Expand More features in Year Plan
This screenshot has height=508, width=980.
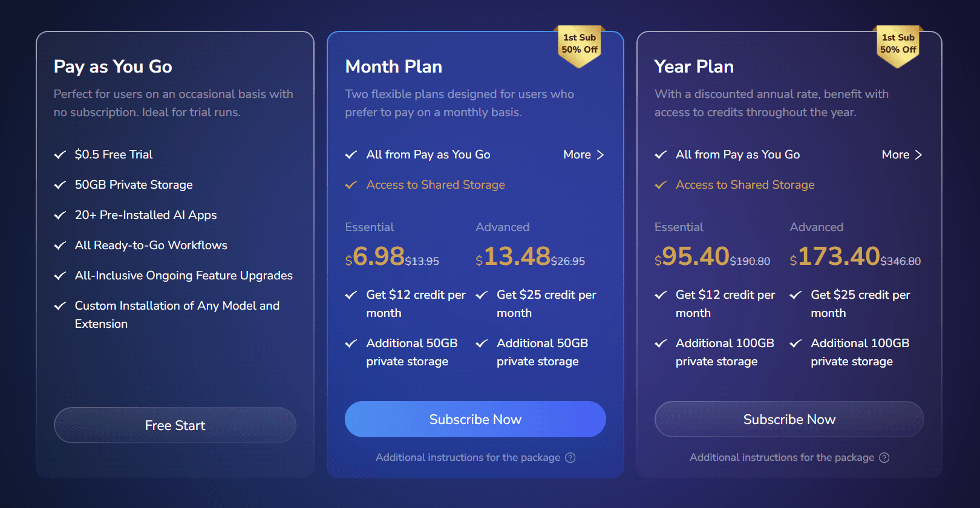click(x=901, y=155)
